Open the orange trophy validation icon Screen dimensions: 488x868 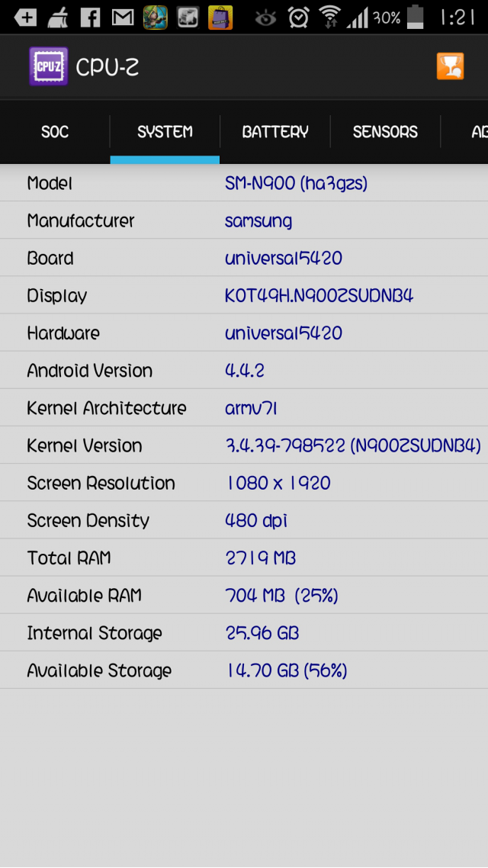(450, 66)
